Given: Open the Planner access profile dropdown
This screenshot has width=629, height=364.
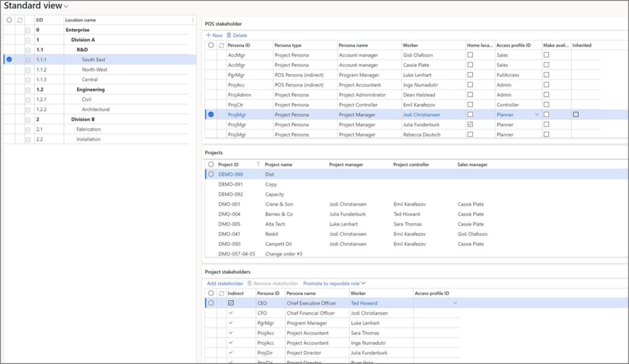Looking at the screenshot, I should pyautogui.click(x=537, y=115).
